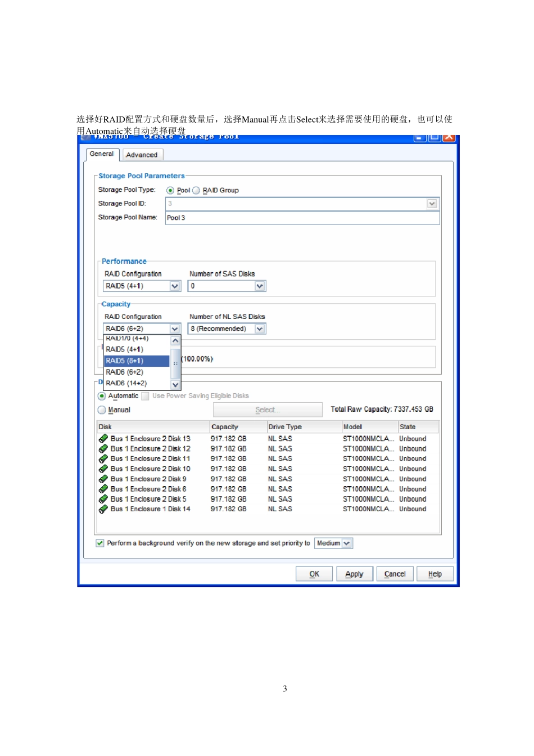Select the Manual disk selection radio button
The width and height of the screenshot is (534, 756).
point(102,410)
